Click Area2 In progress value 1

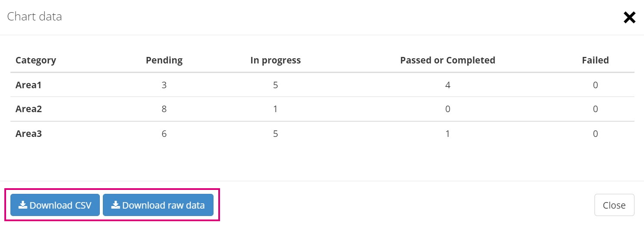[x=276, y=109]
